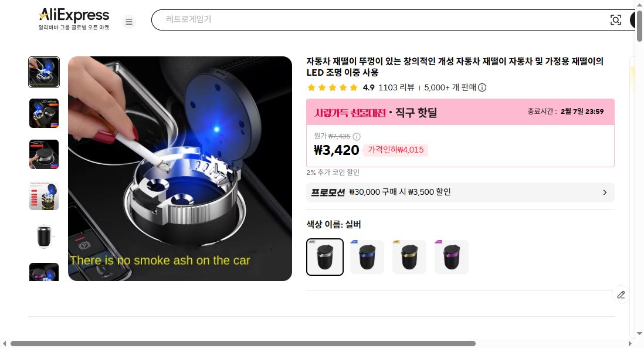Open the 1103 리뷰 reviews link
Screen dimensions: 644x348
coord(396,87)
